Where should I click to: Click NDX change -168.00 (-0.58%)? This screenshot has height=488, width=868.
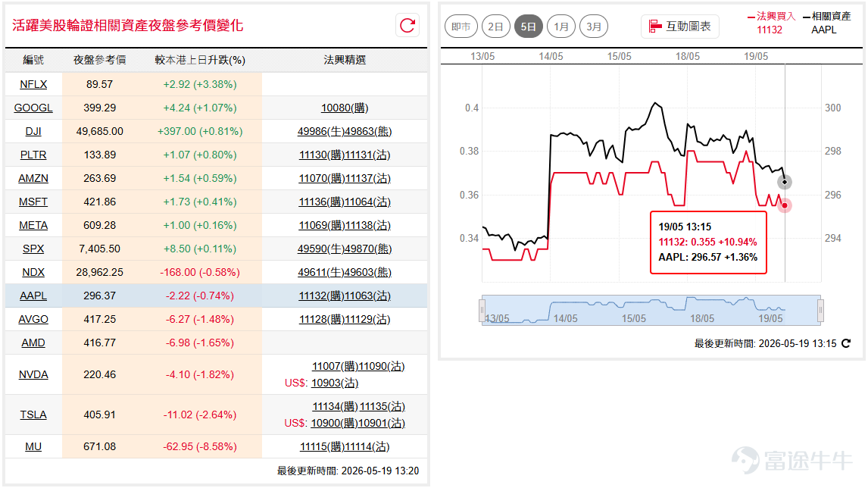point(200,273)
